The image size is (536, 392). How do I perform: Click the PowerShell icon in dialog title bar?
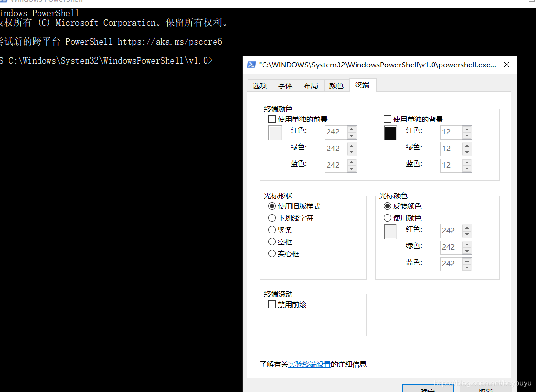coord(251,65)
